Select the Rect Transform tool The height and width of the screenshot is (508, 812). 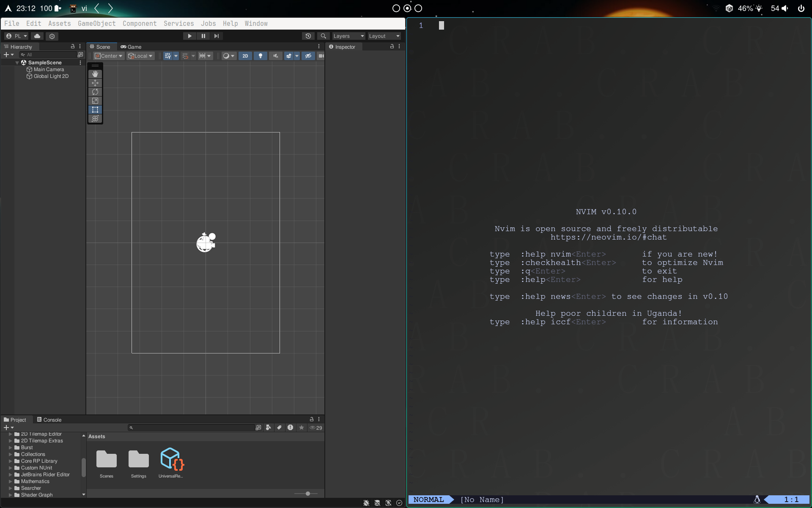coord(95,110)
